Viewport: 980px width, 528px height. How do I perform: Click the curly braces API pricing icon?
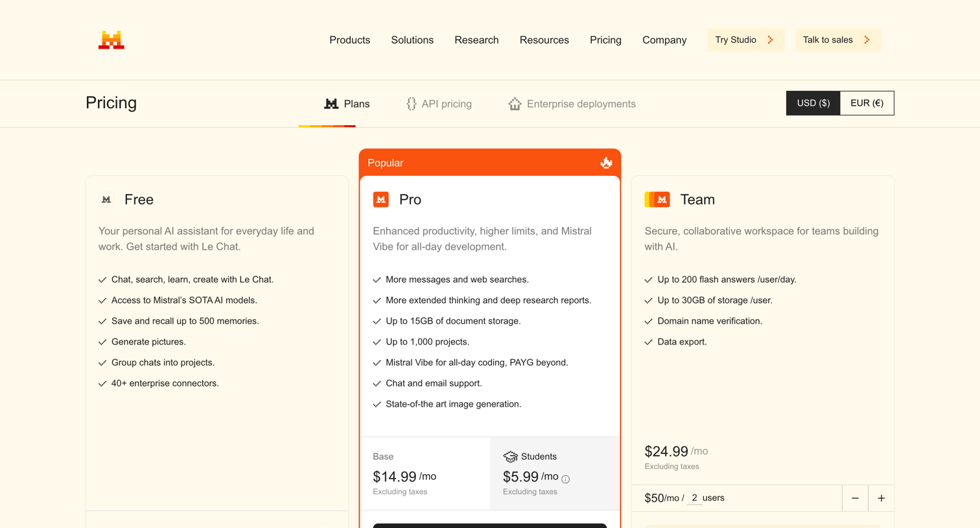pos(411,104)
